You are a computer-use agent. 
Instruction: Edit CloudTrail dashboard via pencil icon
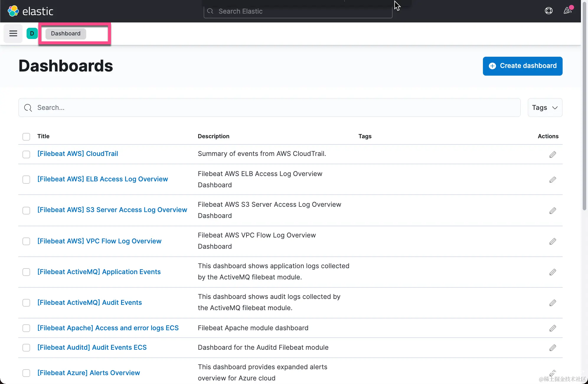coord(553,154)
